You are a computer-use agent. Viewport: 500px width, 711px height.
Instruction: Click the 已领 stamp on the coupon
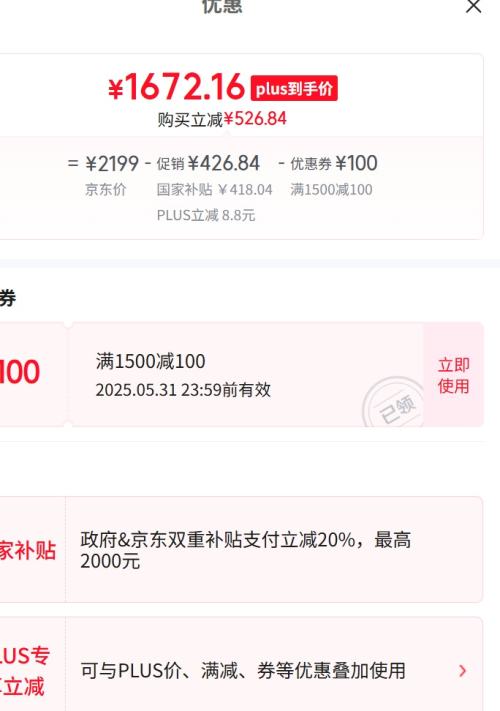[x=396, y=405]
